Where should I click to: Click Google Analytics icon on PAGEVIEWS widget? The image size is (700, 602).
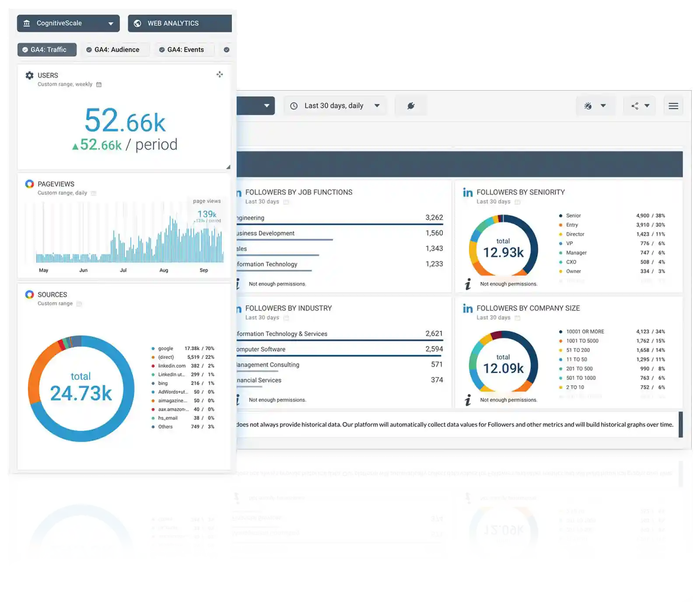29,184
